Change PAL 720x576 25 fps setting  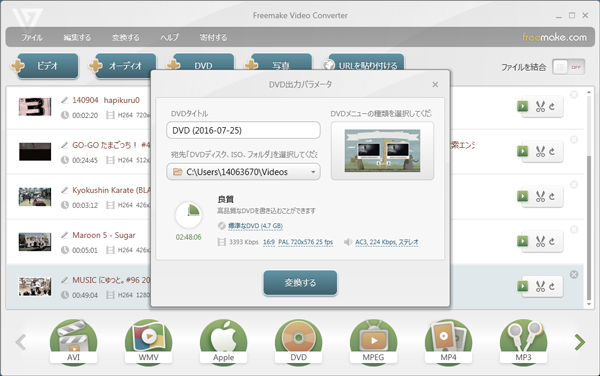pyautogui.click(x=305, y=242)
